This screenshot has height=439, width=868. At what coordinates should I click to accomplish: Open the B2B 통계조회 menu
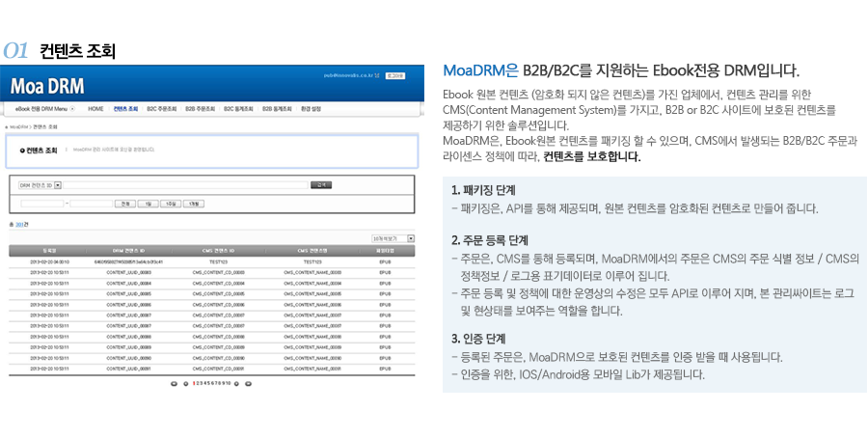277,109
